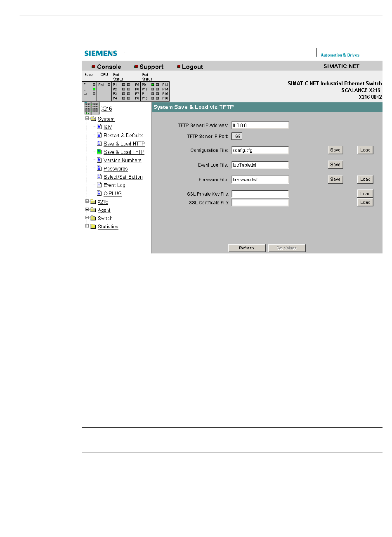Open the Support menu

click(x=151, y=67)
